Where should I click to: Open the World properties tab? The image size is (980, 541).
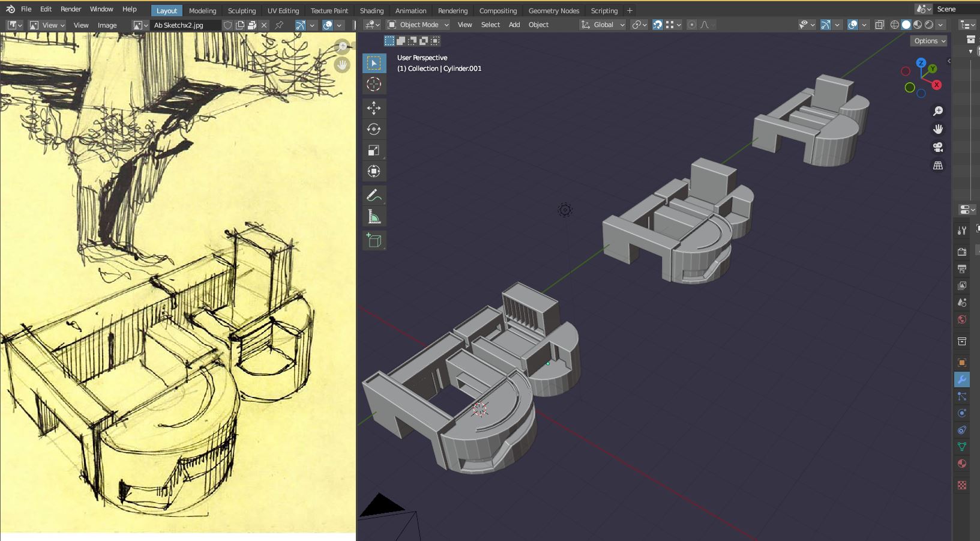[962, 319]
